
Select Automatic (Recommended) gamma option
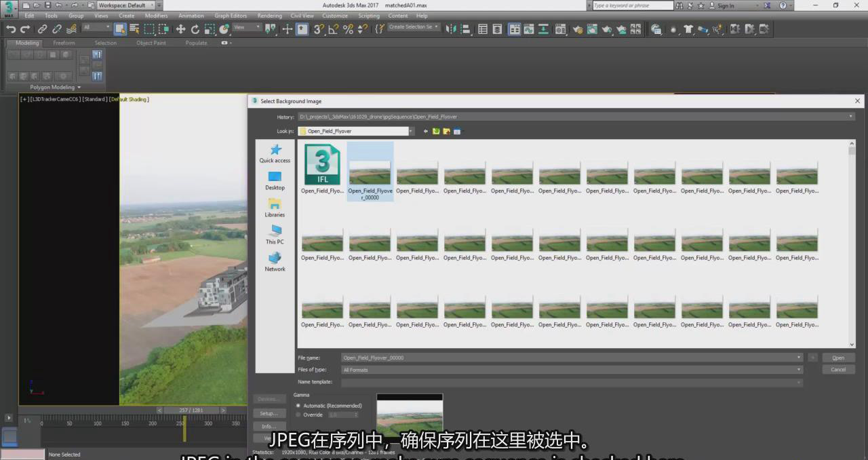pos(298,406)
